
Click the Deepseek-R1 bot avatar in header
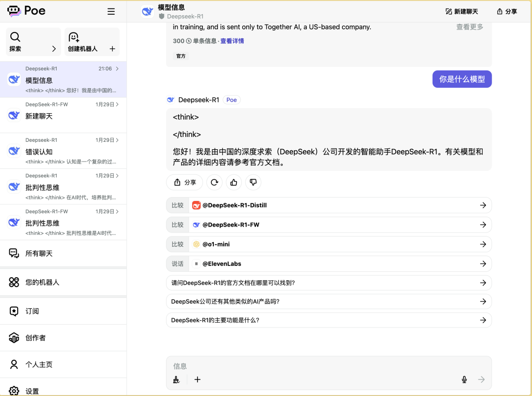click(x=147, y=11)
